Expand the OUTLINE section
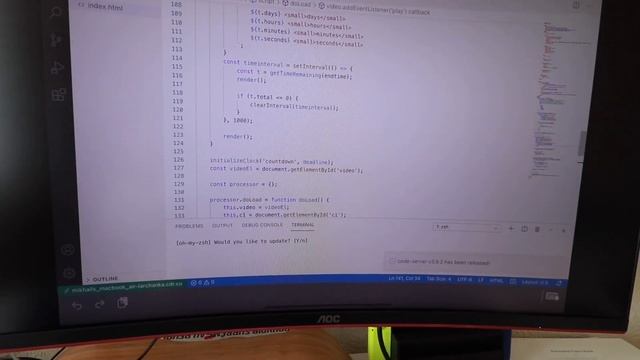This screenshot has width=640, height=360. [102, 279]
